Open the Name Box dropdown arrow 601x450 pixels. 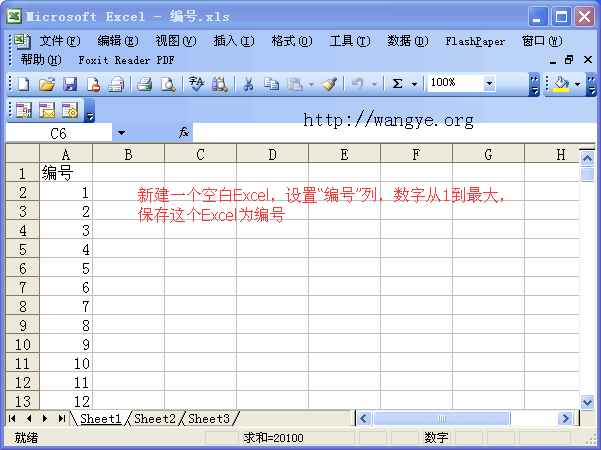(x=122, y=133)
